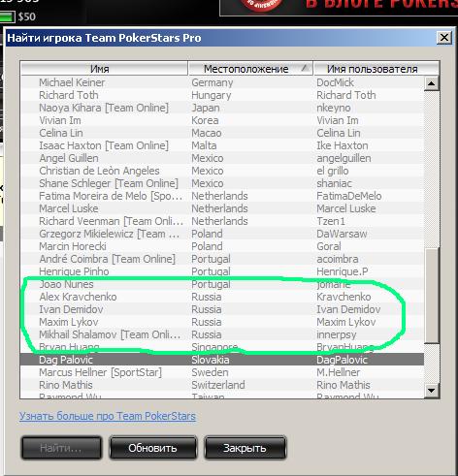Screen dimensions: 458x476
Task: Click the Найти... button
Action: [x=61, y=448]
